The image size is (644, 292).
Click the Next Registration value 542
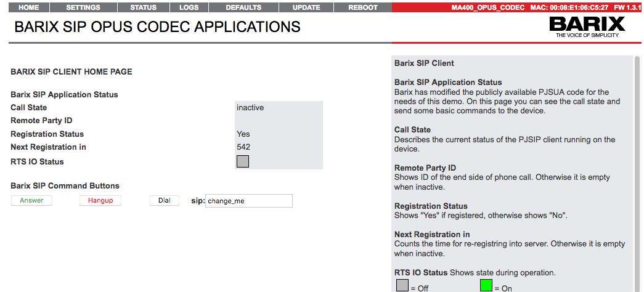pos(243,147)
